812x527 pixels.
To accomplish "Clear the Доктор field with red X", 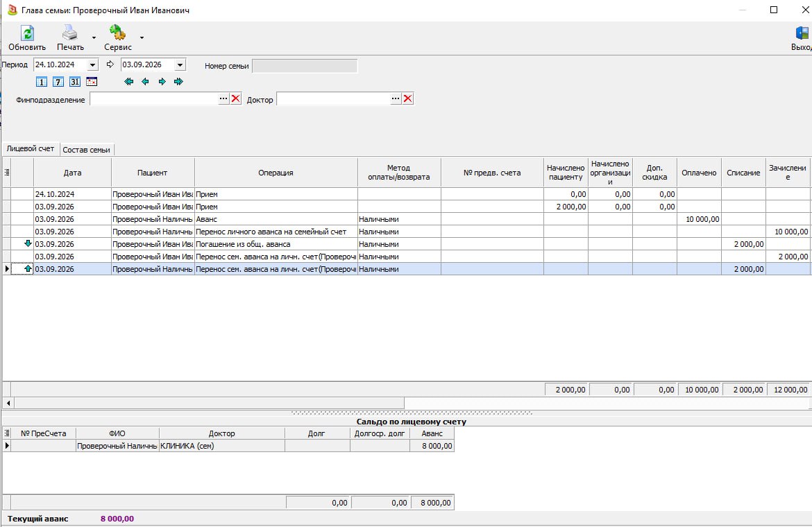I will coord(408,98).
